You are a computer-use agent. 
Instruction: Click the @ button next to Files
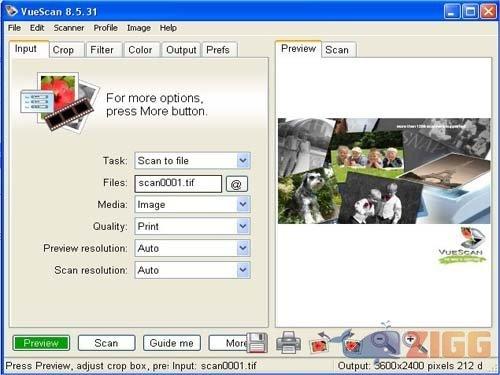[x=237, y=184]
